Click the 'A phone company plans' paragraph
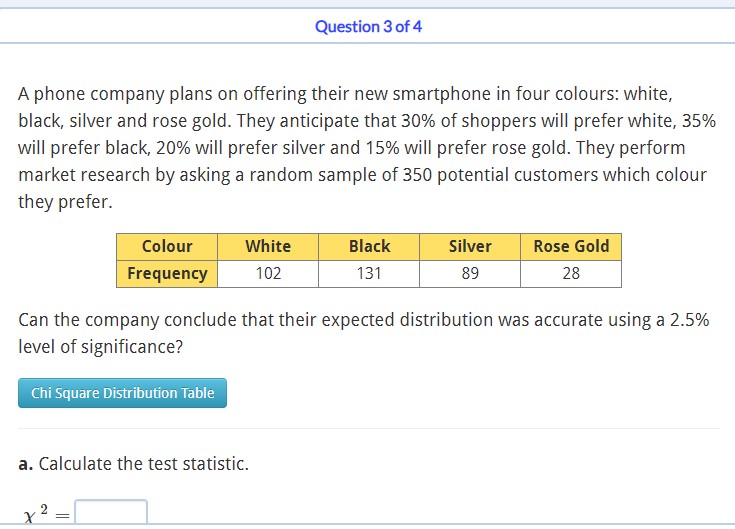 tap(367, 148)
